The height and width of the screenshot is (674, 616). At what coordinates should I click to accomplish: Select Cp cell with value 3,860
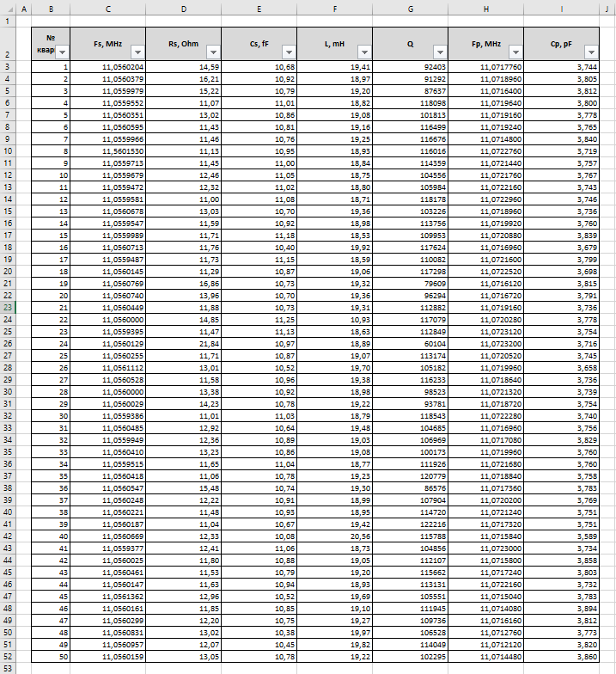(x=562, y=657)
